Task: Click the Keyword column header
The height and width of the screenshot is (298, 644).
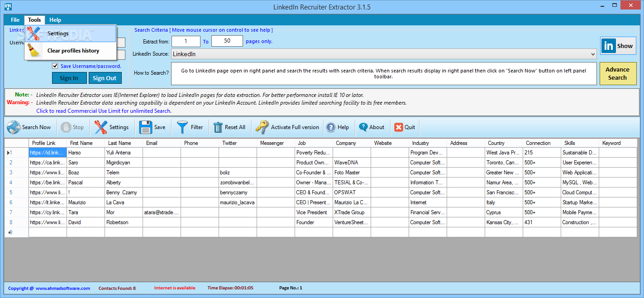Action: coord(618,143)
